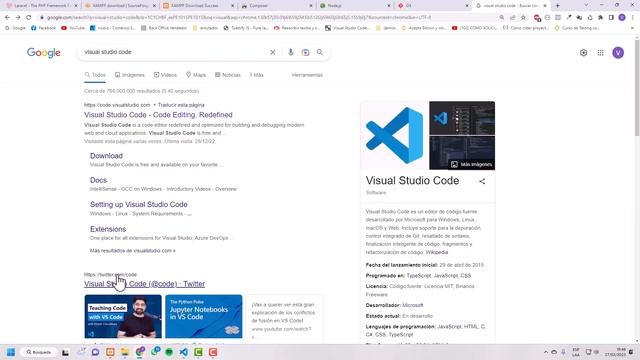The image size is (640, 360).
Task: Open Wikipedia link in knowledge panel
Action: coord(437,252)
